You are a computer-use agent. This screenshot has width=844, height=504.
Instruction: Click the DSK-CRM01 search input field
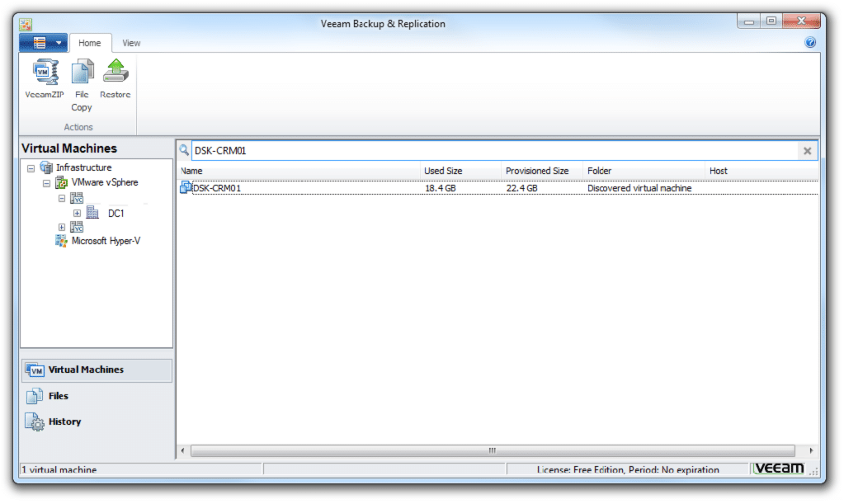[x=495, y=151]
